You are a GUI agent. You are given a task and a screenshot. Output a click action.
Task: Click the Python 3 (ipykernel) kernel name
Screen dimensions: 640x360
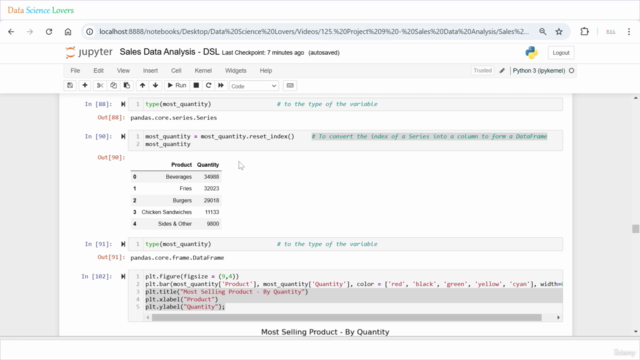[539, 71]
